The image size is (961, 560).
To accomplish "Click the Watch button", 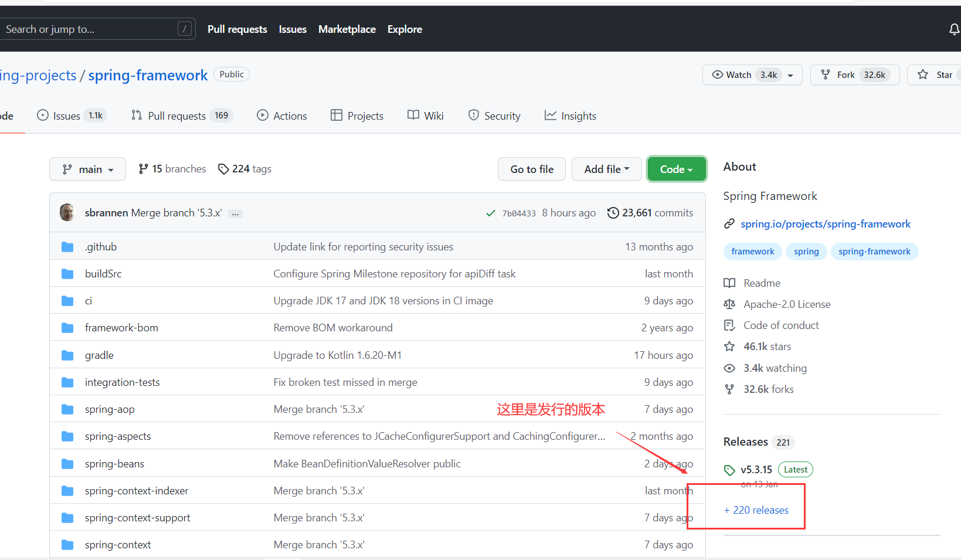I will [752, 75].
